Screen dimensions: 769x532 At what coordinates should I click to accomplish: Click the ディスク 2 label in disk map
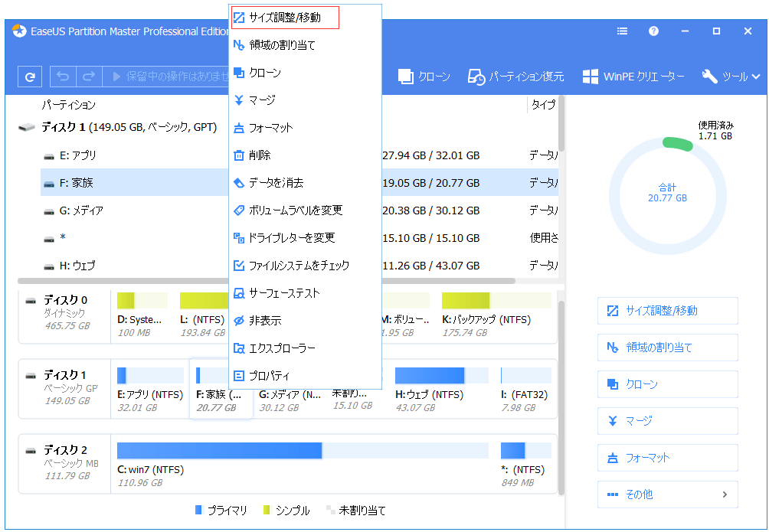[x=65, y=450]
